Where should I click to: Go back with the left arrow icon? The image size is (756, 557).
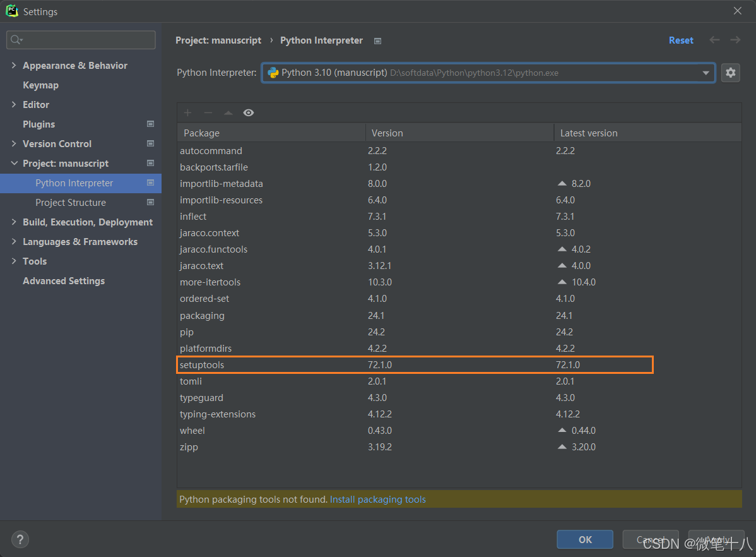[714, 40]
